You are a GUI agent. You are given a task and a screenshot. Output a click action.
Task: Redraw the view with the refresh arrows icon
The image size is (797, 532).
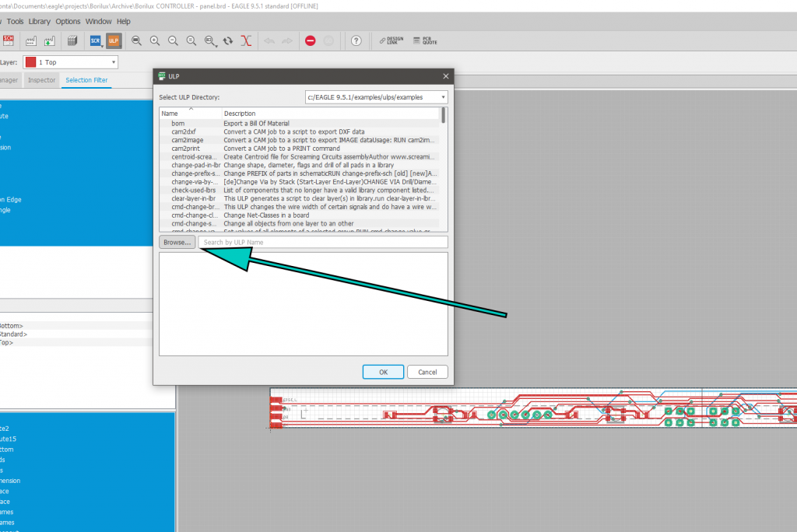click(227, 40)
